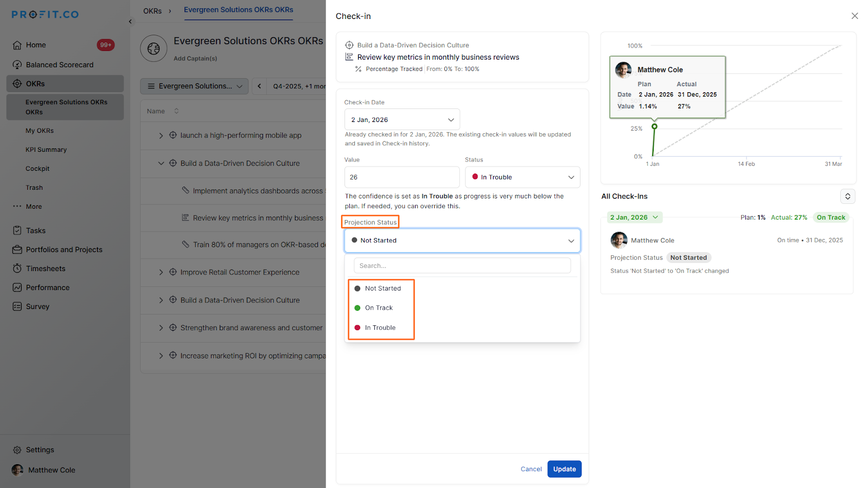Open Settings gear icon
Image resolution: width=868 pixels, height=488 pixels.
[17, 450]
